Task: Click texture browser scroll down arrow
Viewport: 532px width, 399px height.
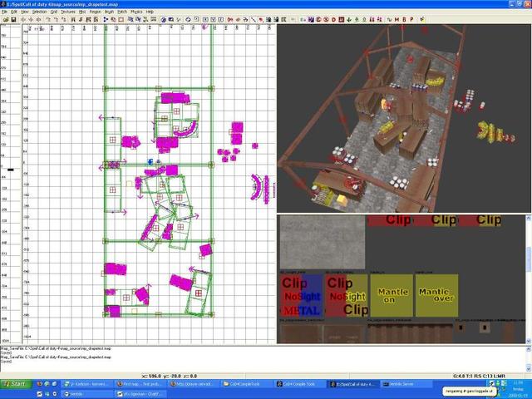Action: coord(529,341)
